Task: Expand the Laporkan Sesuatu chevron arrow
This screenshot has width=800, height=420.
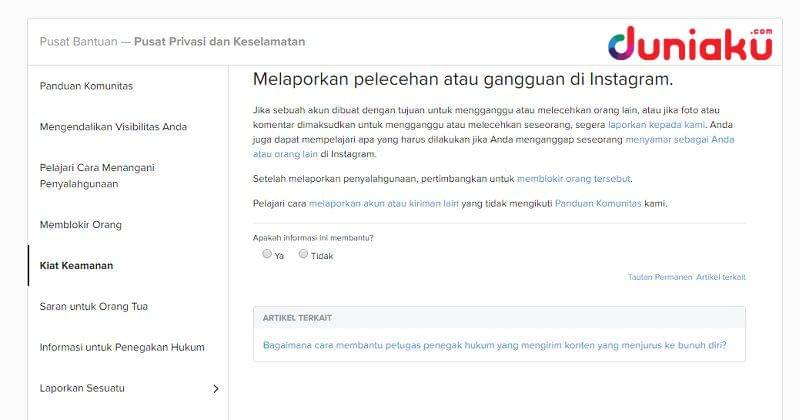Action: [216, 389]
